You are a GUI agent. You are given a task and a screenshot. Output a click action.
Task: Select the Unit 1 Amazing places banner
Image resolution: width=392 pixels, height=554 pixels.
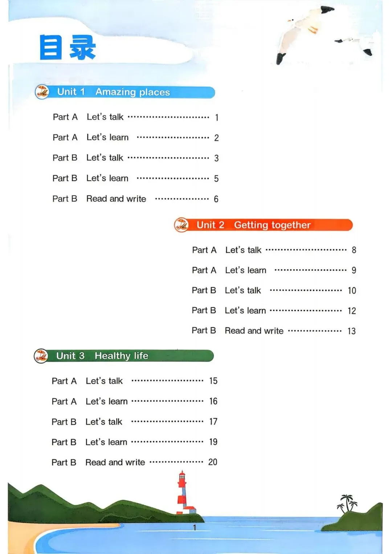coord(125,92)
